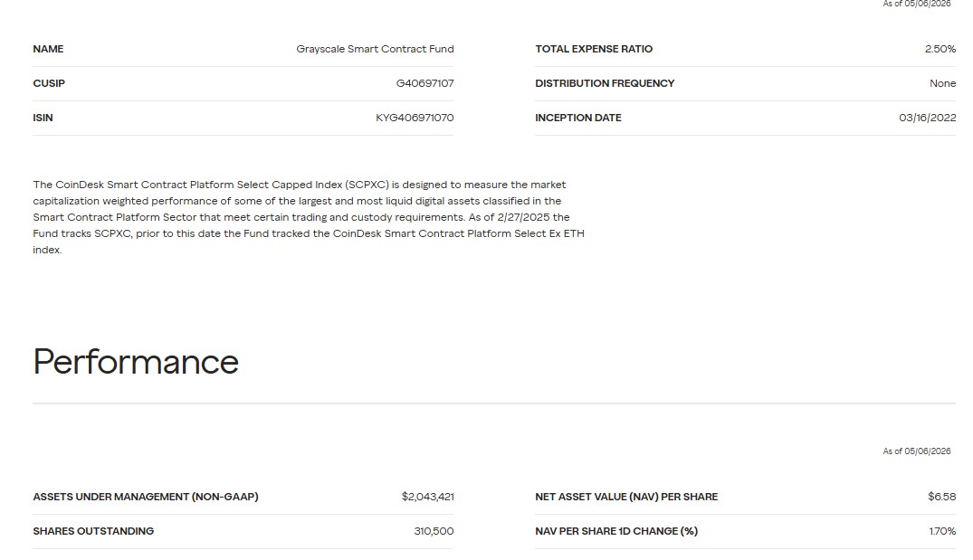Select the inception date 03/16/2022
This screenshot has width=973, height=560.
pyautogui.click(x=927, y=118)
